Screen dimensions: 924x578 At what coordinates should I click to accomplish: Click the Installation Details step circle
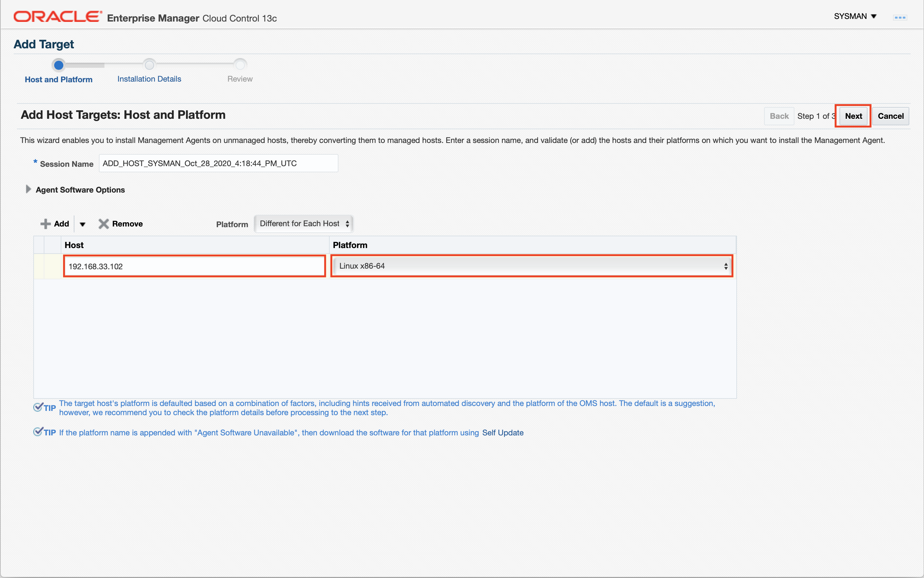tap(149, 65)
